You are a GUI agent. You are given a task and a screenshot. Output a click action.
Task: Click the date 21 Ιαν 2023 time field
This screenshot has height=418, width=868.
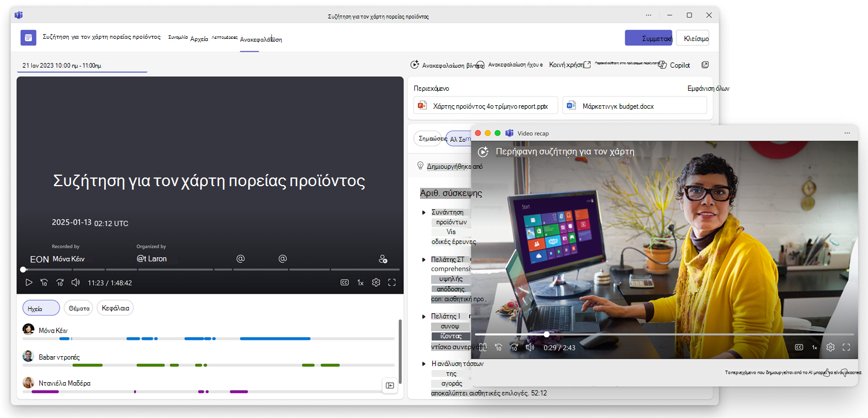tap(82, 66)
